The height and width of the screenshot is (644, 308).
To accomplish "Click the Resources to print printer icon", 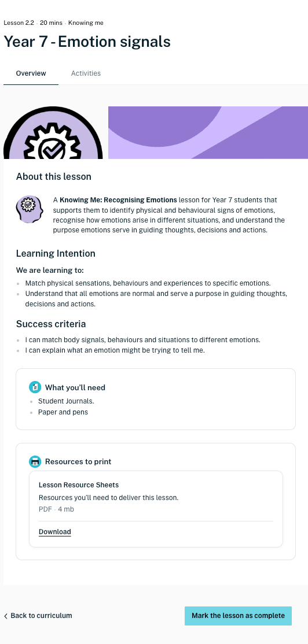I will click(x=35, y=461).
